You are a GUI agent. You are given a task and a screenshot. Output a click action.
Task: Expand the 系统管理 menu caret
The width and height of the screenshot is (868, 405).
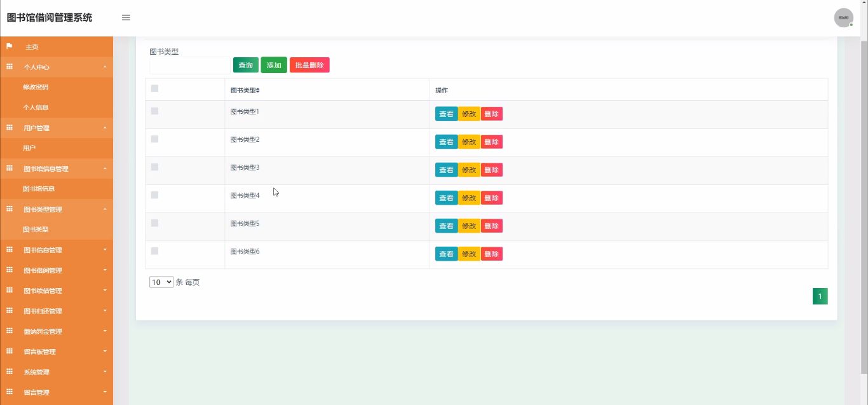pyautogui.click(x=105, y=372)
